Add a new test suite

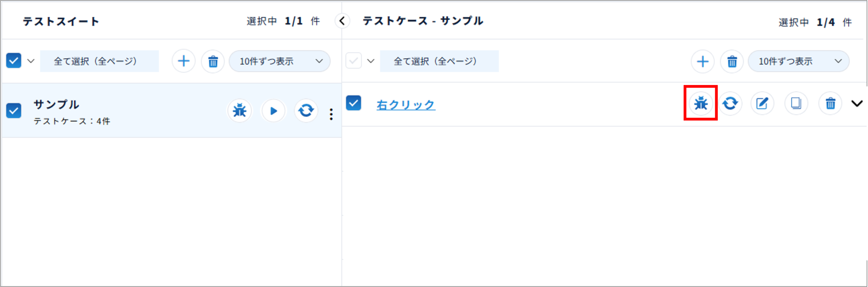(x=184, y=61)
